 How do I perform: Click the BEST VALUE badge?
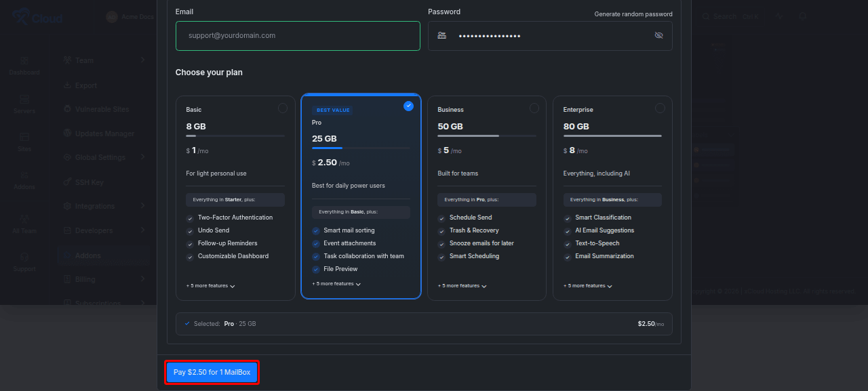tap(332, 110)
